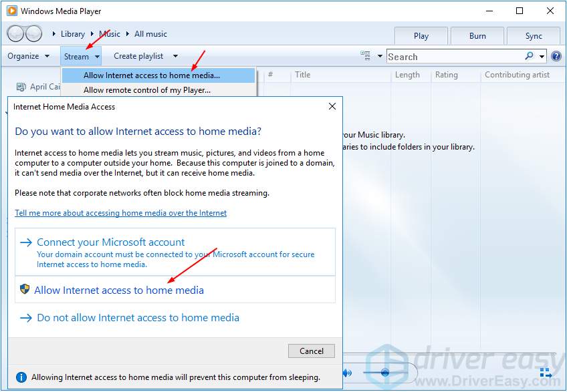The width and height of the screenshot is (567, 392).
Task: Open Tell me more about accessing home media link
Action: point(121,213)
